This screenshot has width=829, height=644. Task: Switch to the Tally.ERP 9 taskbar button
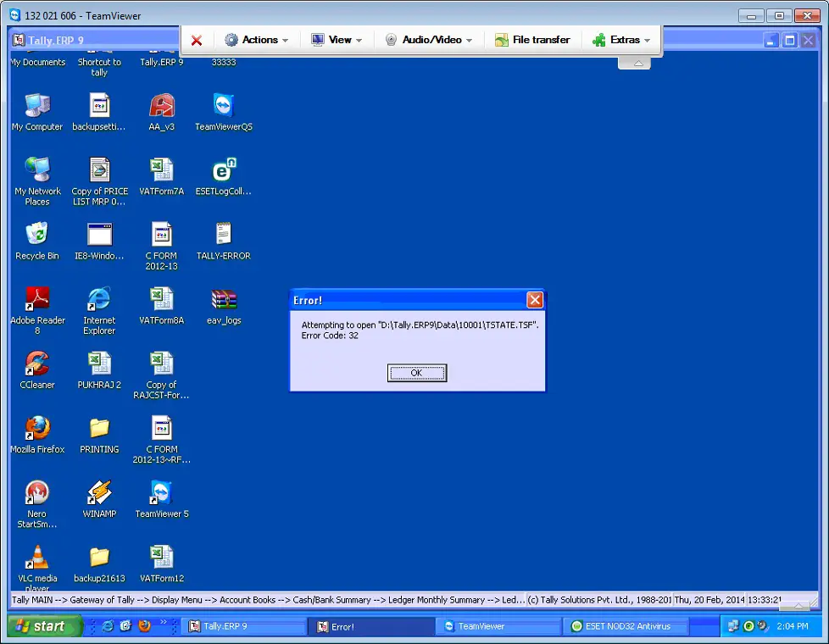point(244,626)
